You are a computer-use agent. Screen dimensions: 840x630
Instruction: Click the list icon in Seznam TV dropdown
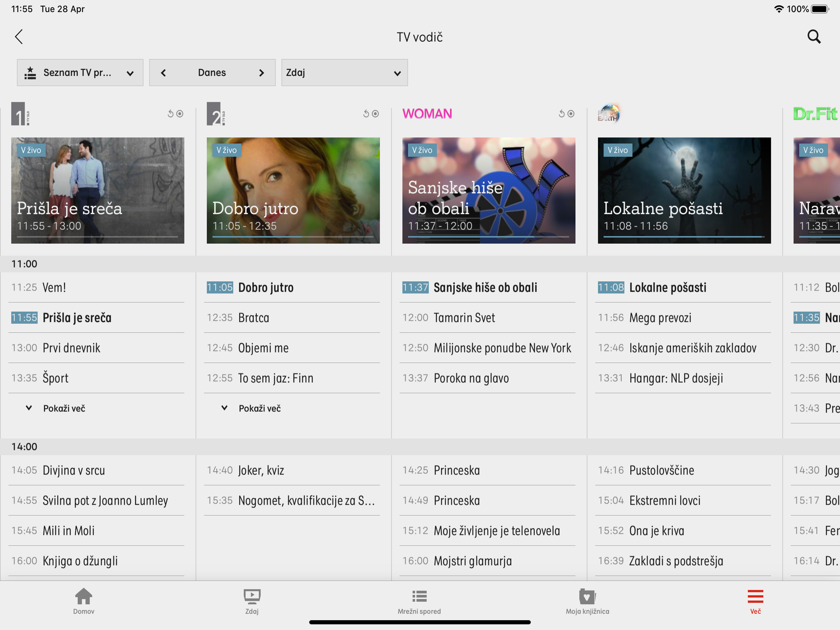click(x=30, y=73)
